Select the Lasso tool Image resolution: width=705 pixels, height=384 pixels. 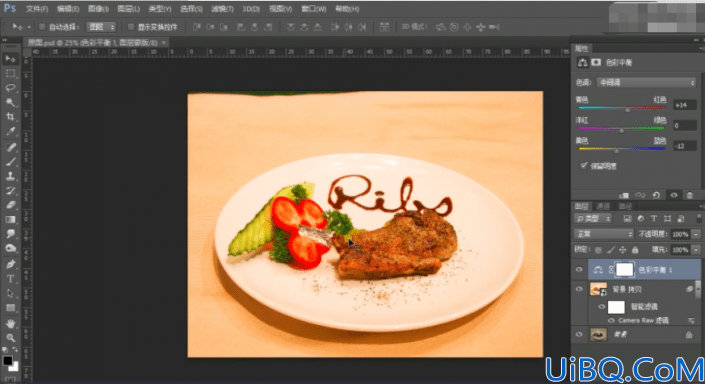(10, 88)
